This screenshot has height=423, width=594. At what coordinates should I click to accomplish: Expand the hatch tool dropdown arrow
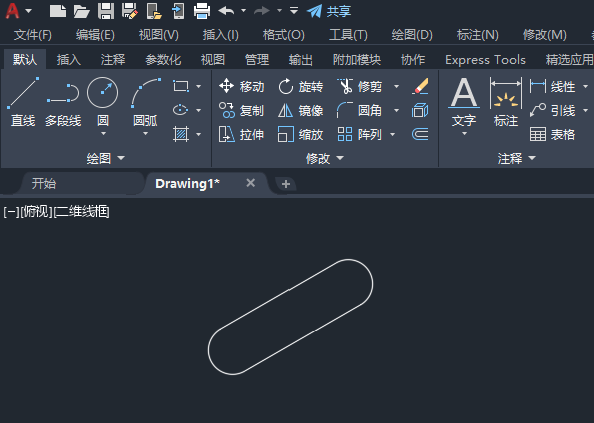tap(199, 134)
